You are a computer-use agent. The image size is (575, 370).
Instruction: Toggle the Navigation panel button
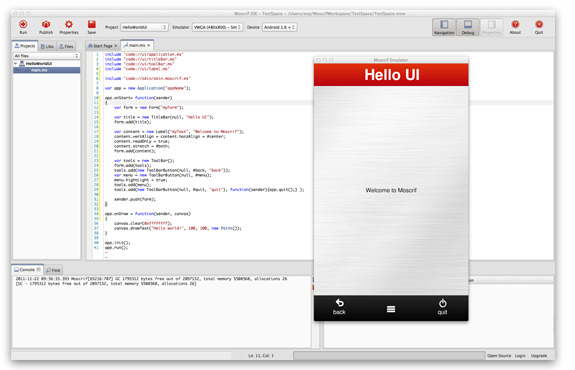[444, 28]
